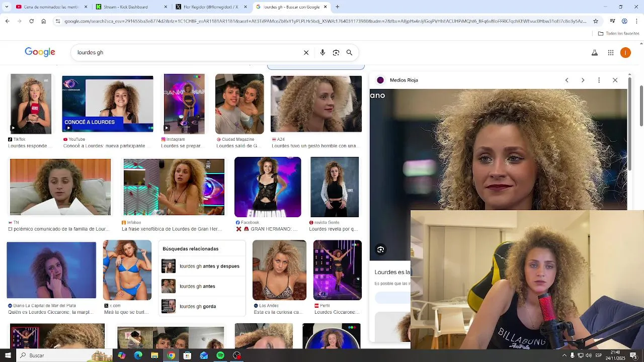Open the Microsoft Store taskbar icon
Screen dimensions: 644x362
pos(187,355)
